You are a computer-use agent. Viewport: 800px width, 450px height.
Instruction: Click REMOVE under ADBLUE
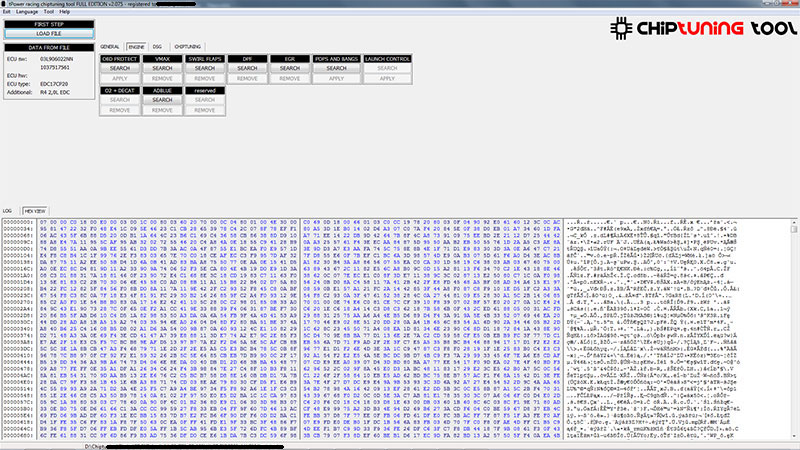[x=162, y=111]
